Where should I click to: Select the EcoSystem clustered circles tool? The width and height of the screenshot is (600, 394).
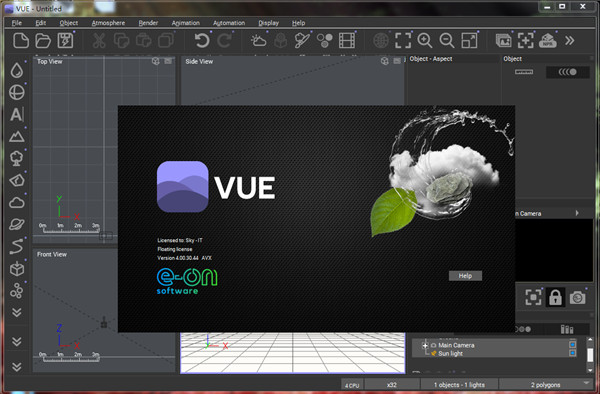click(x=16, y=291)
